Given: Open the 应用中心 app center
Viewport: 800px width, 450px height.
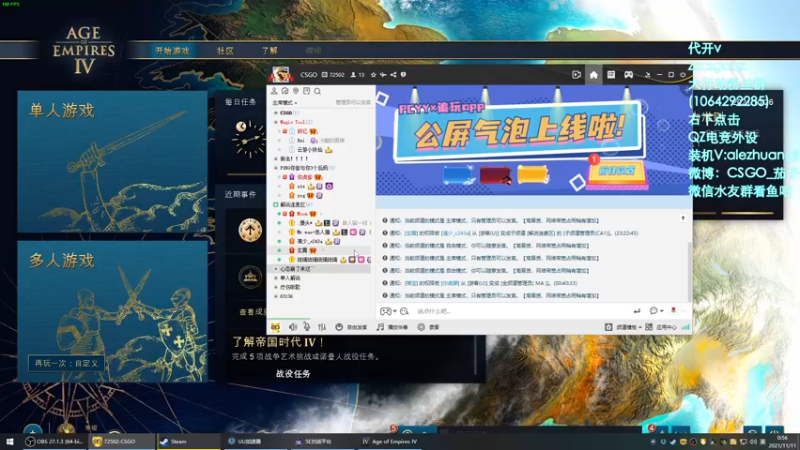Looking at the screenshot, I should point(661,327).
